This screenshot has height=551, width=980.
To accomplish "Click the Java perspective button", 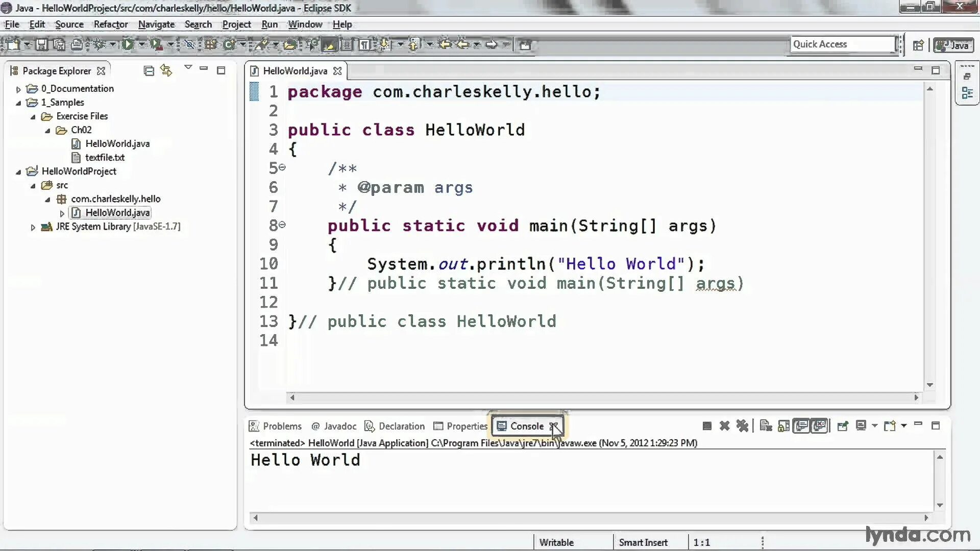I will click(x=953, y=45).
